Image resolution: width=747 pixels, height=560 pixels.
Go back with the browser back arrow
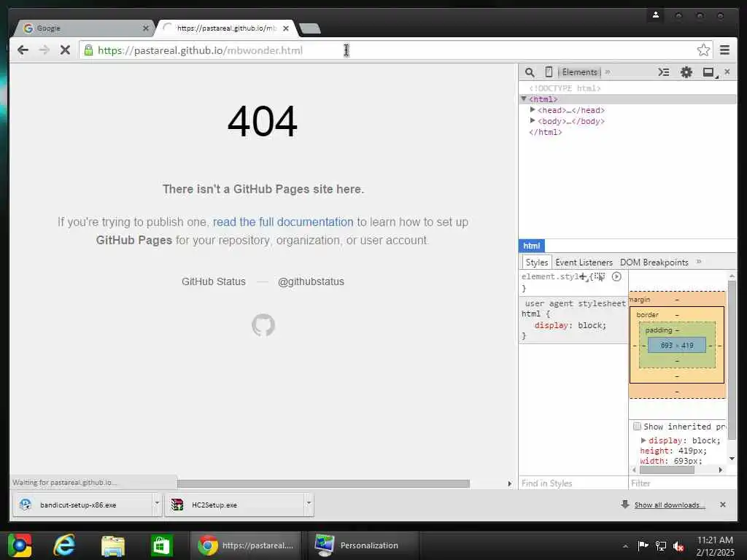(23, 50)
